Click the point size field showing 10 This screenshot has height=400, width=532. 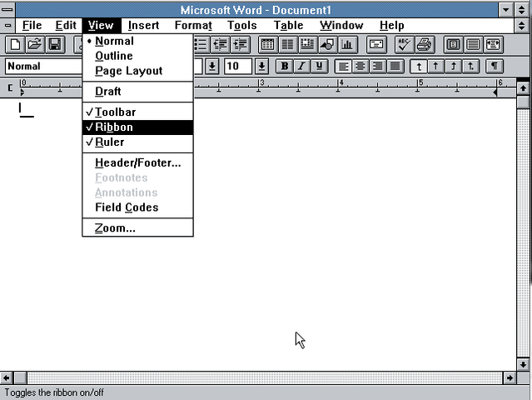click(238, 66)
